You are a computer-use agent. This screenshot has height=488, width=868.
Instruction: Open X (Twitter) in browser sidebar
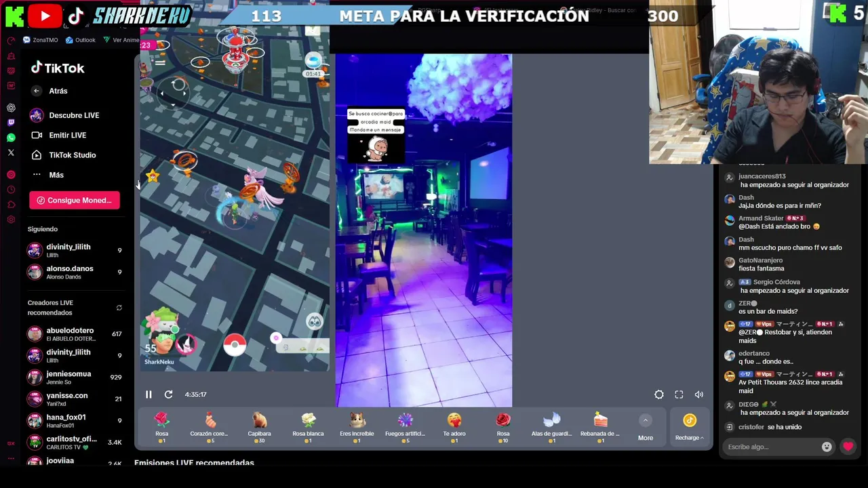point(11,153)
